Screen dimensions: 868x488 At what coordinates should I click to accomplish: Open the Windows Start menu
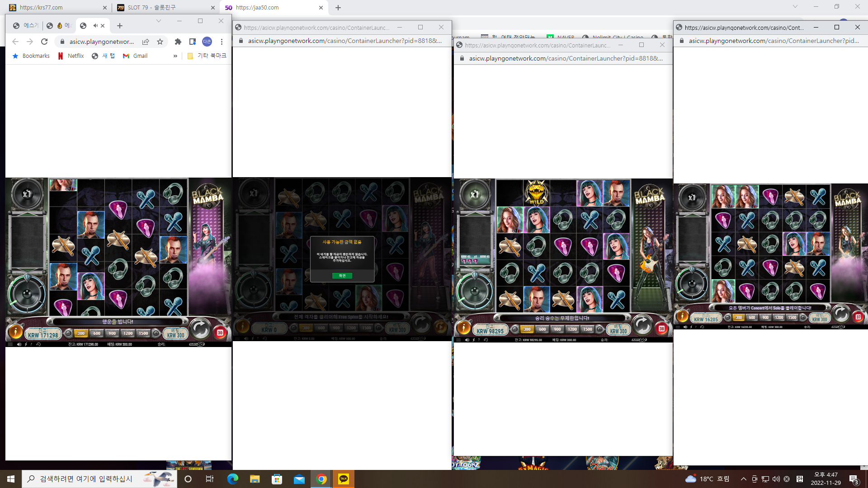[11, 479]
